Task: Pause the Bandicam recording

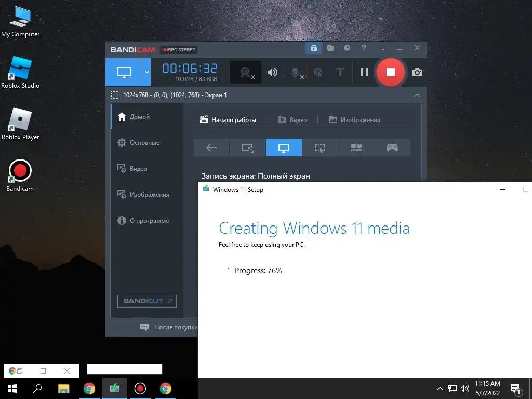Action: tap(364, 72)
